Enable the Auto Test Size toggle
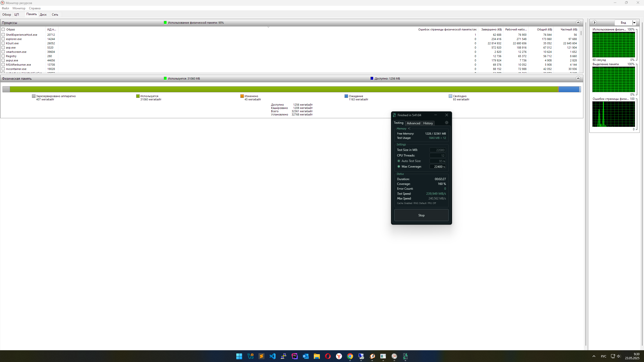 click(x=399, y=161)
